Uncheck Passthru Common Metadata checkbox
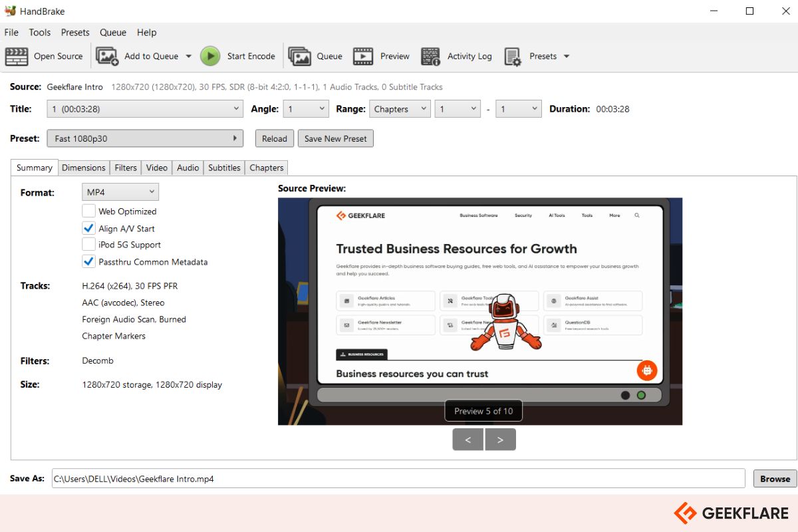The height and width of the screenshot is (532, 798). 88,261
